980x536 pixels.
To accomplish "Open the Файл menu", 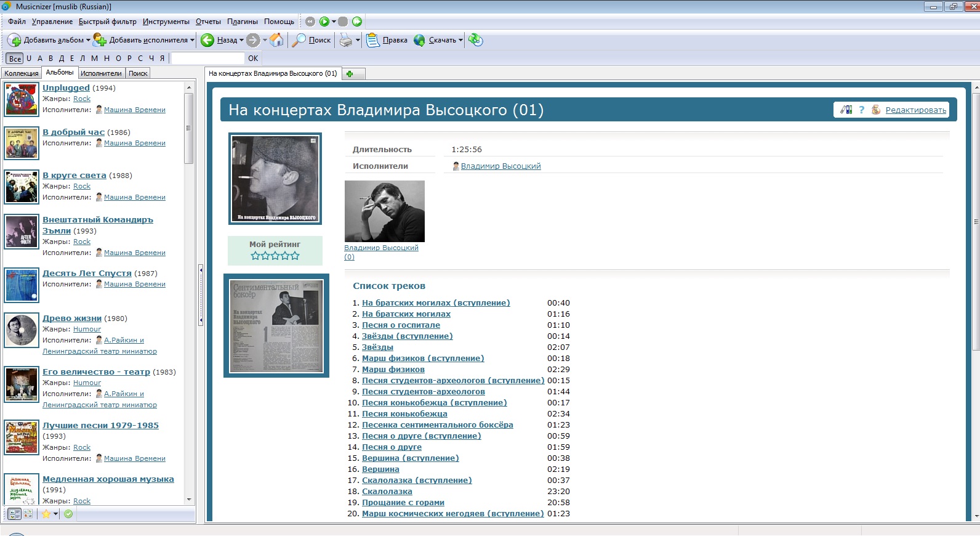I will (x=17, y=22).
